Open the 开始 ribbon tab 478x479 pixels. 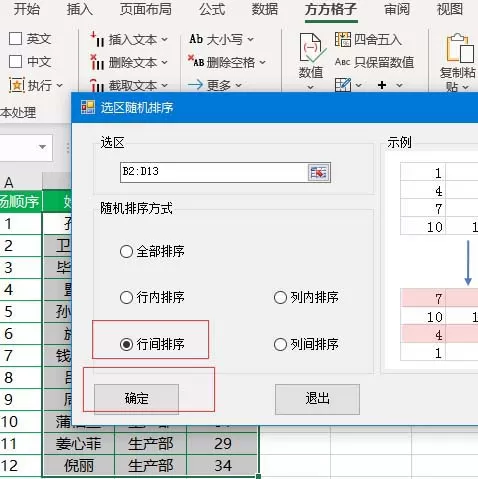[x=26, y=9]
